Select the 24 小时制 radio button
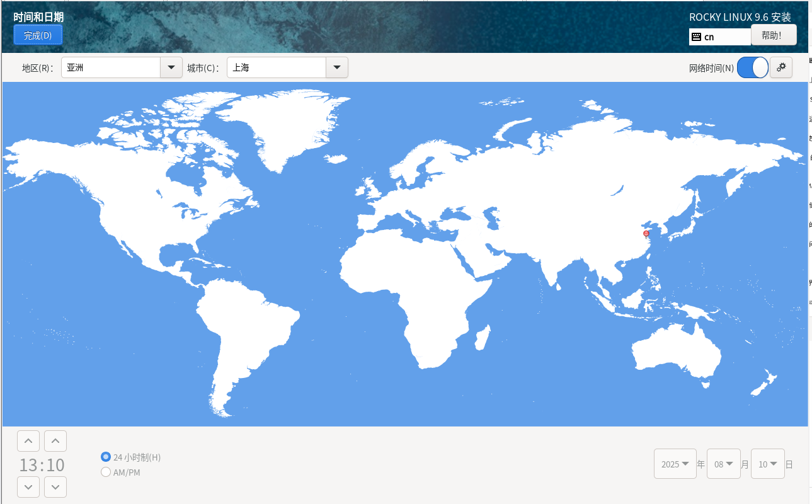 click(106, 457)
